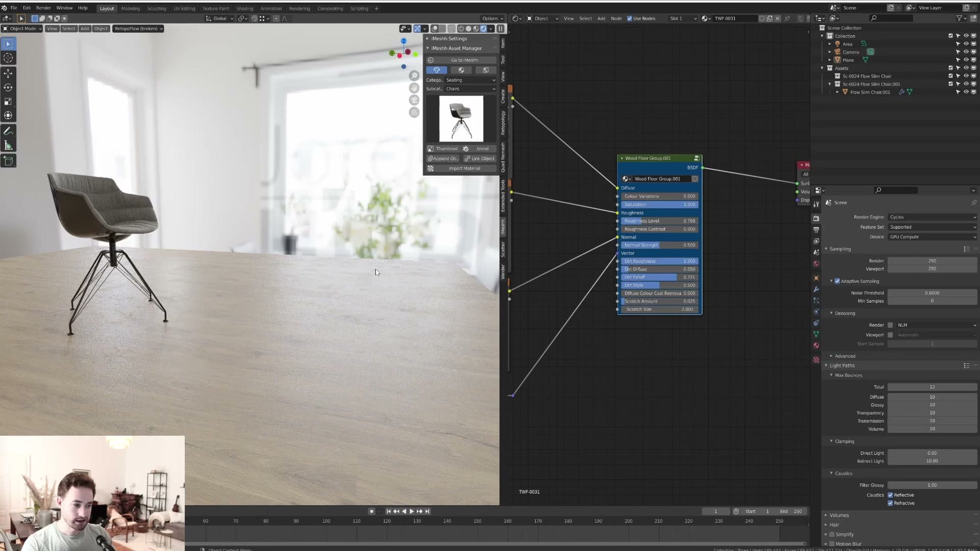This screenshot has width=980, height=551.
Task: Click the Thumbnail button
Action: coord(443,149)
